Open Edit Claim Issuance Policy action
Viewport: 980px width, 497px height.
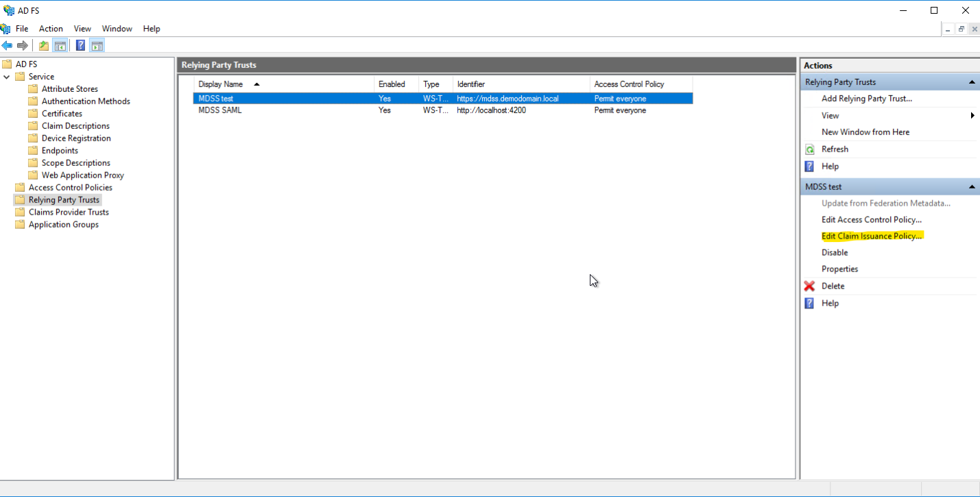pos(872,237)
